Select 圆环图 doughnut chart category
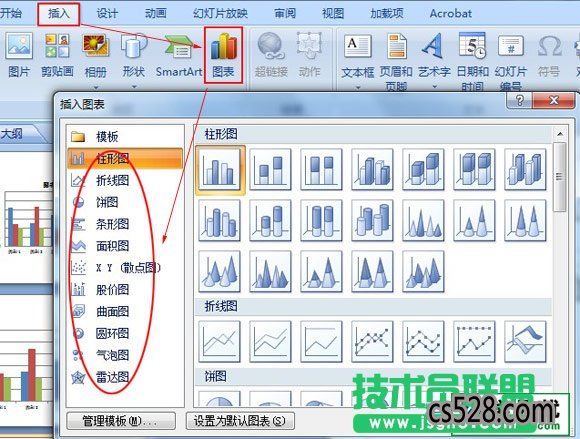580x439 pixels. (x=125, y=334)
